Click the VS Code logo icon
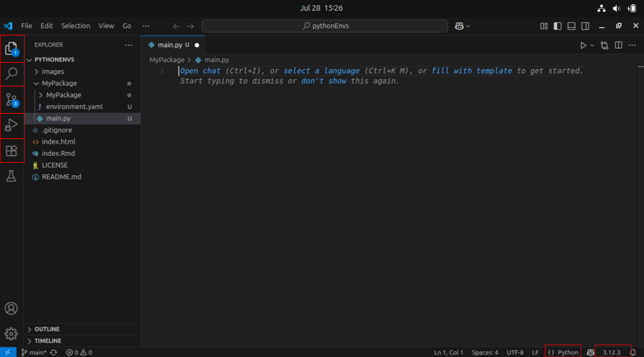The image size is (644, 357). [8, 26]
